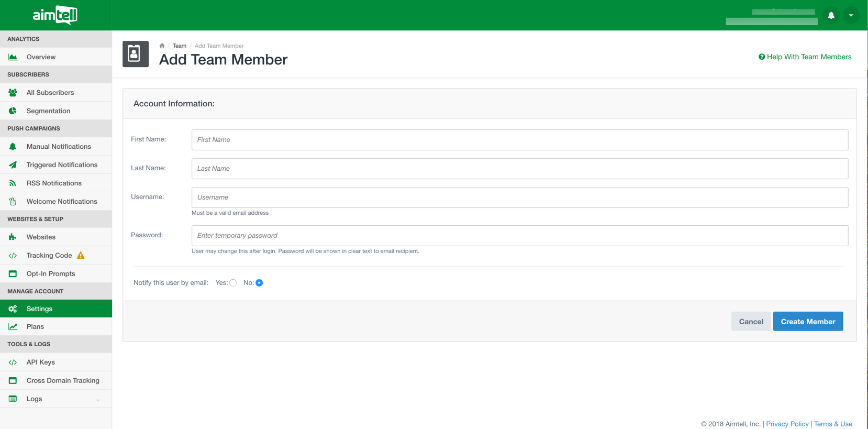Click the Aimtell logo
This screenshot has height=429, width=868.
click(55, 15)
